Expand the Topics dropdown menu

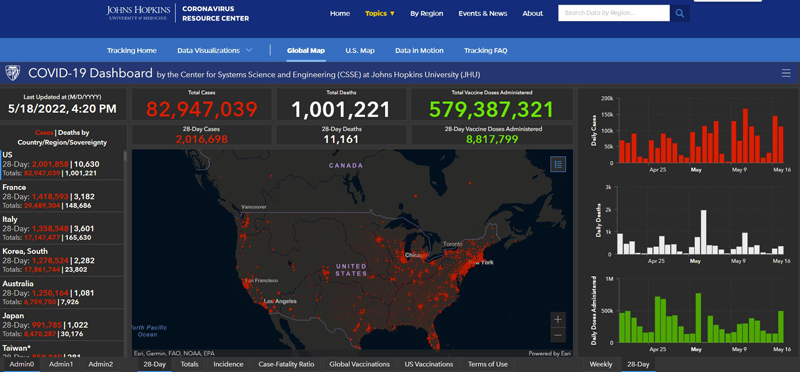(380, 14)
